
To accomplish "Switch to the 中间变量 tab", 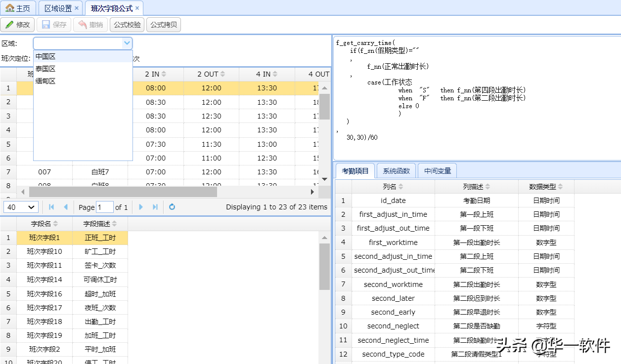I will [437, 171].
